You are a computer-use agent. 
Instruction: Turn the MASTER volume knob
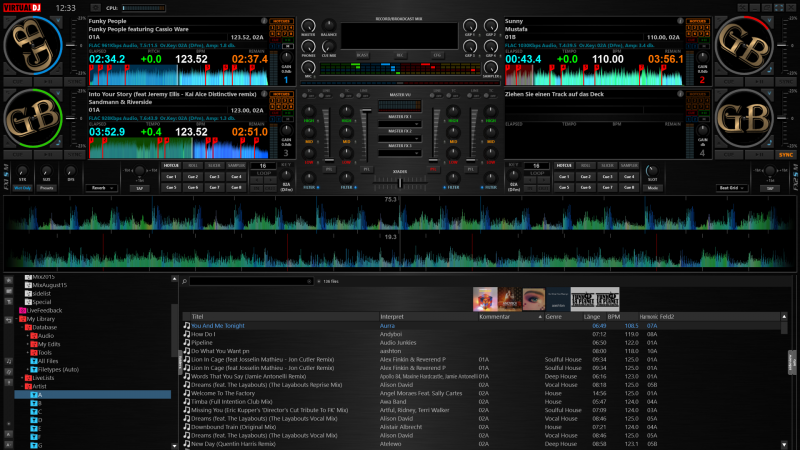point(308,26)
